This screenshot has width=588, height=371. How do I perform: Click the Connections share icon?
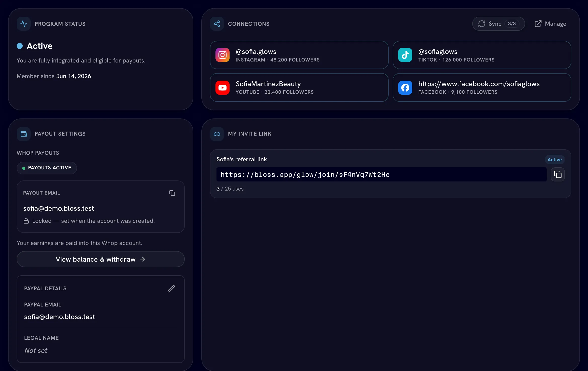pos(217,24)
